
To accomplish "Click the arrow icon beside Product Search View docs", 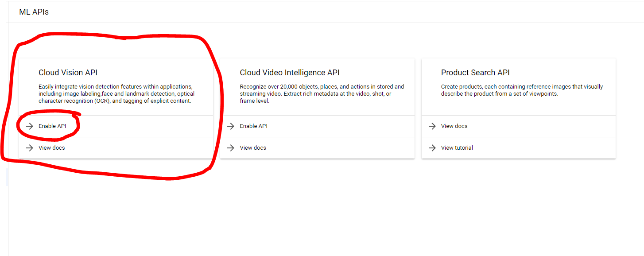I will [x=432, y=126].
